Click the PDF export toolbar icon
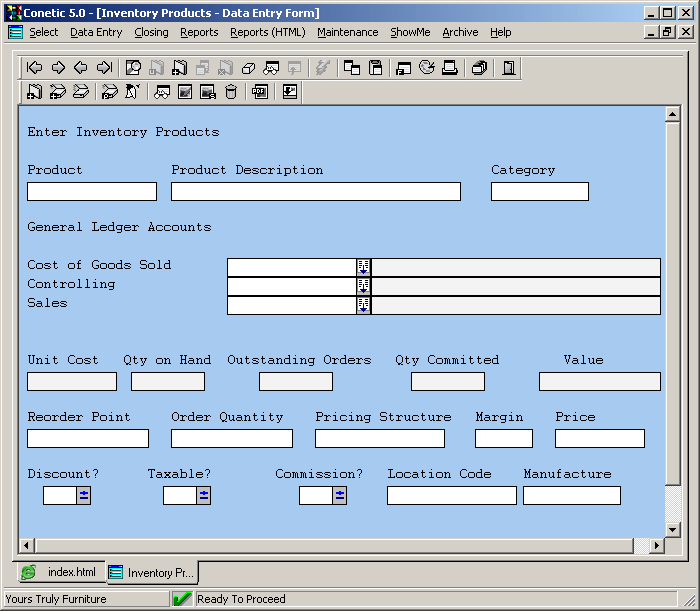The image size is (700, 611). pos(260,92)
